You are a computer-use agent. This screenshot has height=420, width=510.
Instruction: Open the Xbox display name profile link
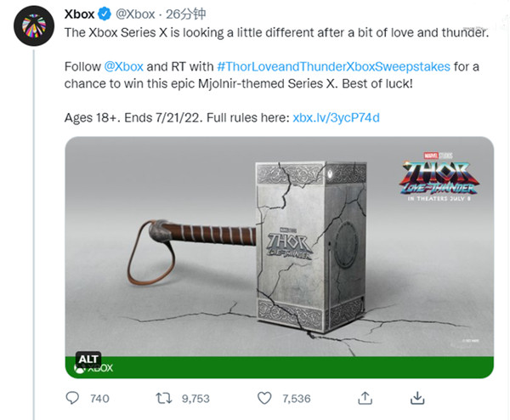pos(79,14)
